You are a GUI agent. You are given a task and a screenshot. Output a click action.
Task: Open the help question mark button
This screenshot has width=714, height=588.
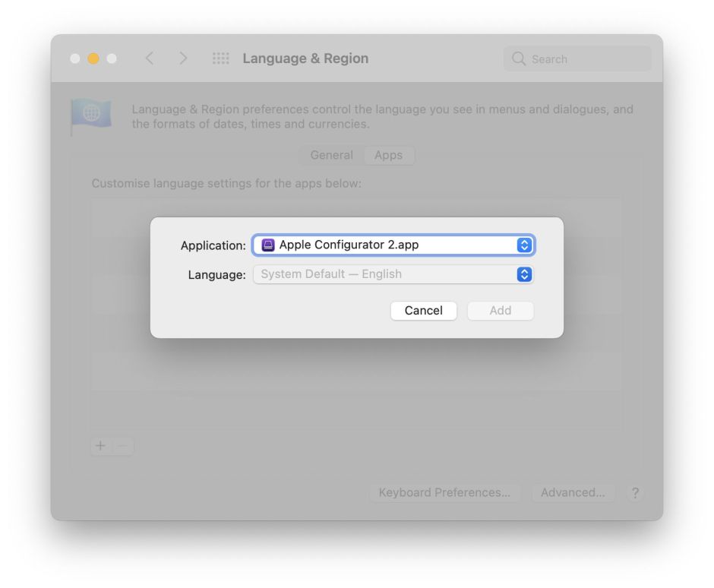[635, 492]
